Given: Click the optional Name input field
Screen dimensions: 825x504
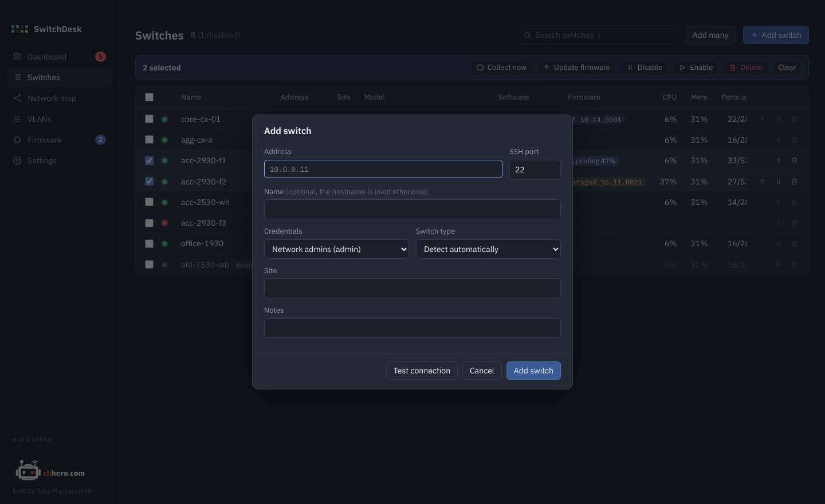Looking at the screenshot, I should (x=412, y=209).
